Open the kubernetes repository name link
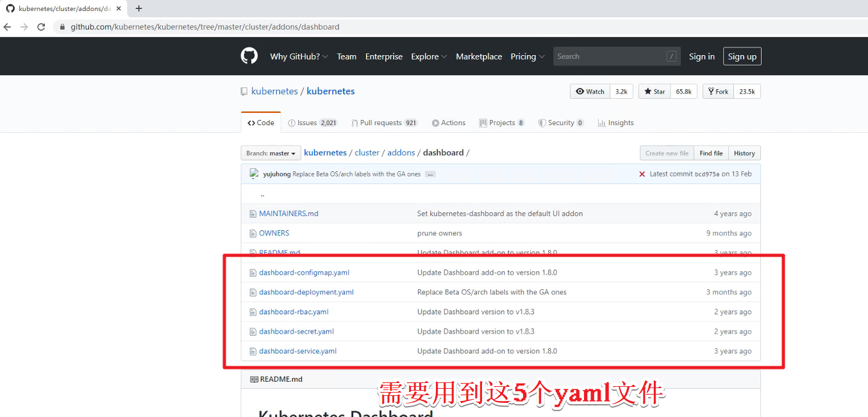The height and width of the screenshot is (417, 868). 331,91
